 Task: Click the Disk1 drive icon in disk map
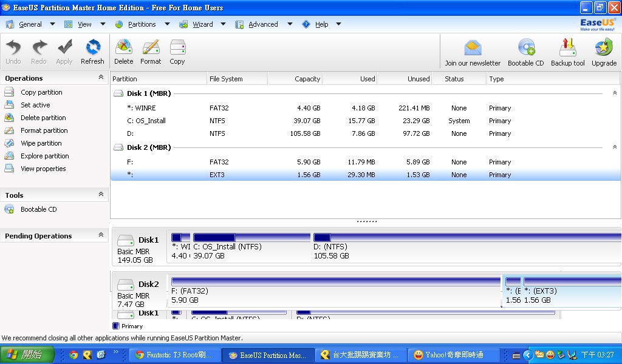pyautogui.click(x=126, y=240)
